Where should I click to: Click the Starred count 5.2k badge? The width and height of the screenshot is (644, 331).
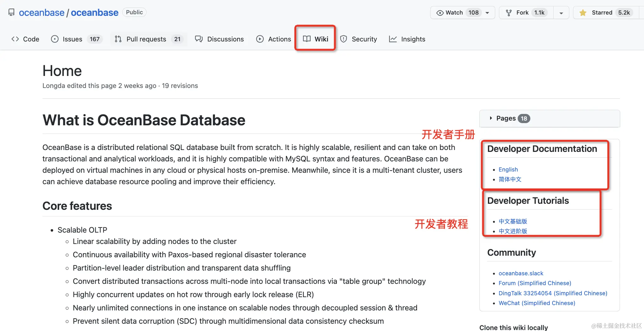pos(624,13)
